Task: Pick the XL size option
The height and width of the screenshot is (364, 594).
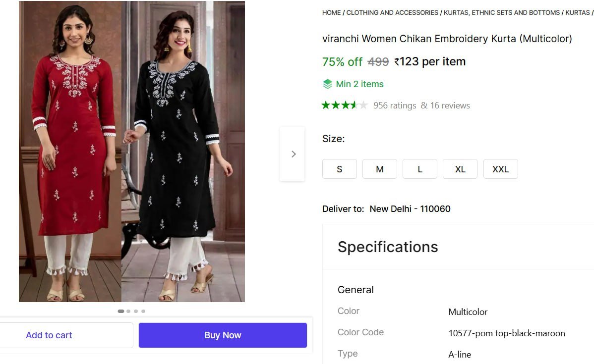Action: 460,169
